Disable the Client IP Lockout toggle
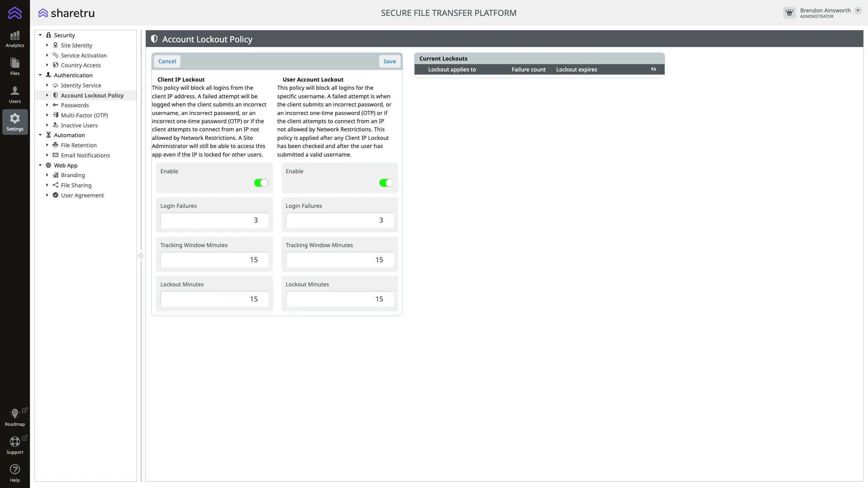This screenshot has height=488, width=868. [261, 183]
